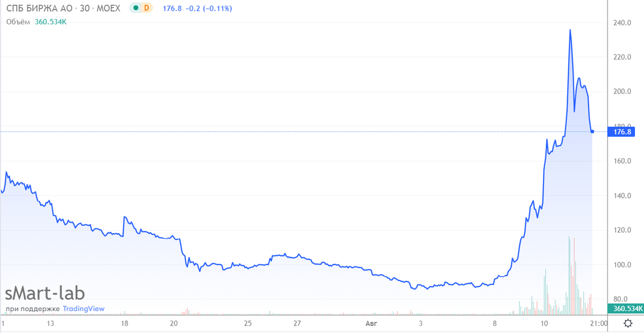Click the orange D delayed-data badge

point(147,9)
